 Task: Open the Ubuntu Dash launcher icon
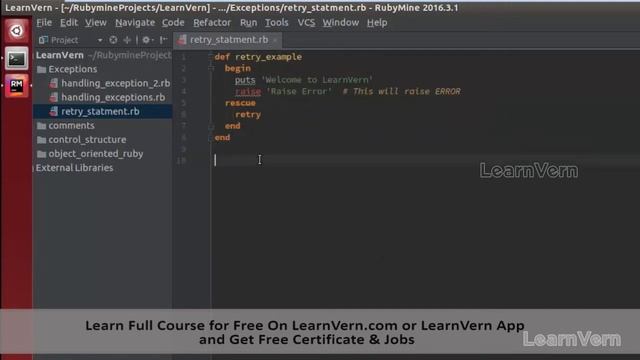[x=16, y=31]
